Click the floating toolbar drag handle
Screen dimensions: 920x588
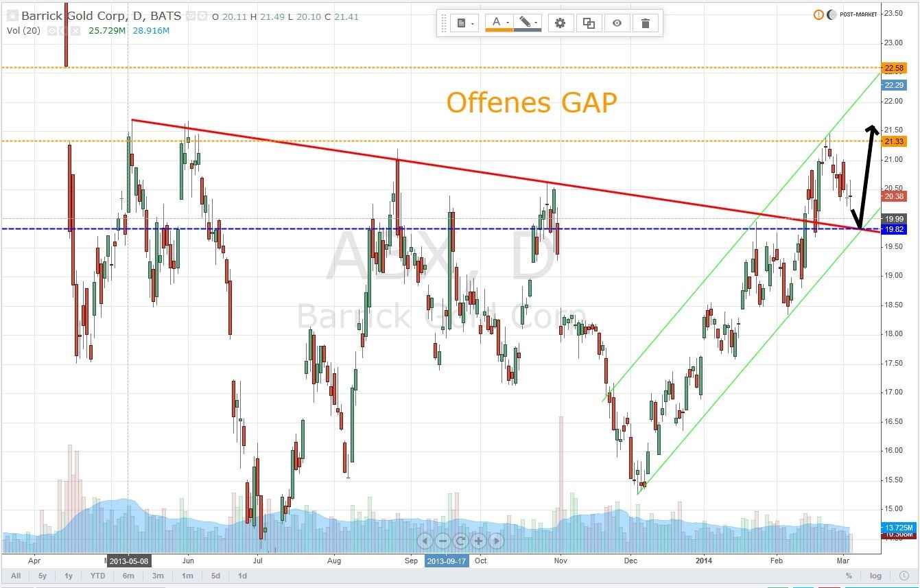pyautogui.click(x=443, y=23)
